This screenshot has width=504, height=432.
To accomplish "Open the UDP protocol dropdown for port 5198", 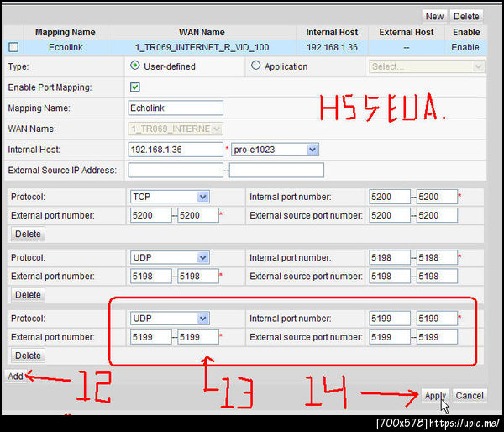I will 170,257.
